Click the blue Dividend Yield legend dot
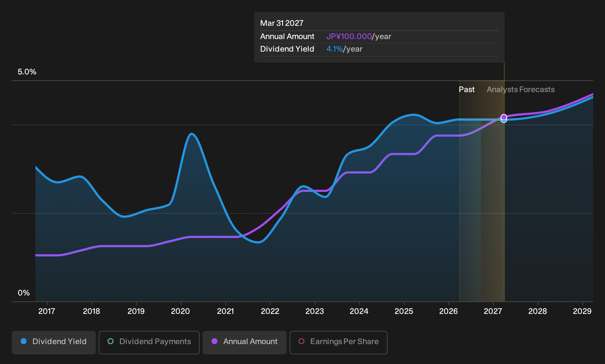The width and height of the screenshot is (605, 364). tap(24, 342)
